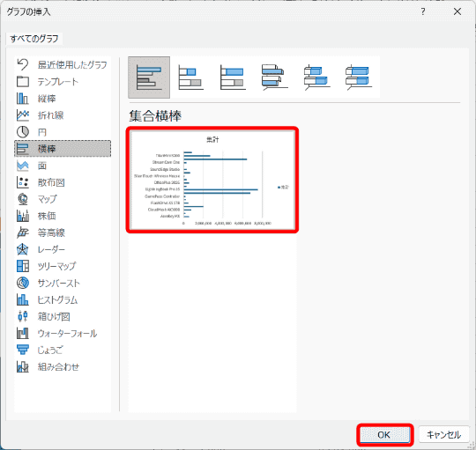
Task: Open the ツリーマップ treemap category
Action: [63, 266]
